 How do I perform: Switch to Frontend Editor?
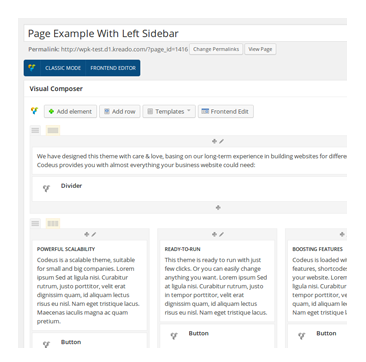(x=113, y=68)
